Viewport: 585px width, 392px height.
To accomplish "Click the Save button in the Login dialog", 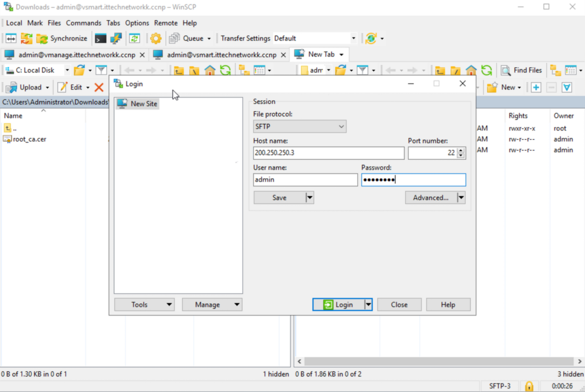I will (x=279, y=198).
